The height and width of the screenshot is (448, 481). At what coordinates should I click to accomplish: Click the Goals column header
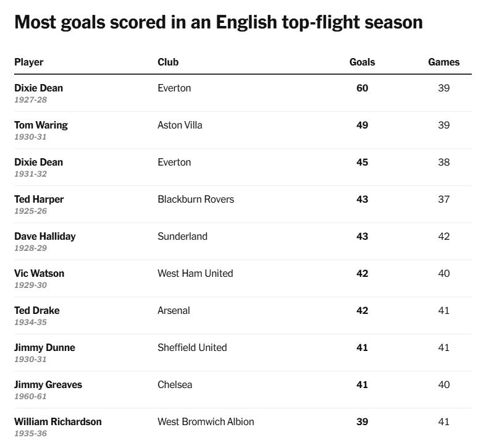(362, 62)
